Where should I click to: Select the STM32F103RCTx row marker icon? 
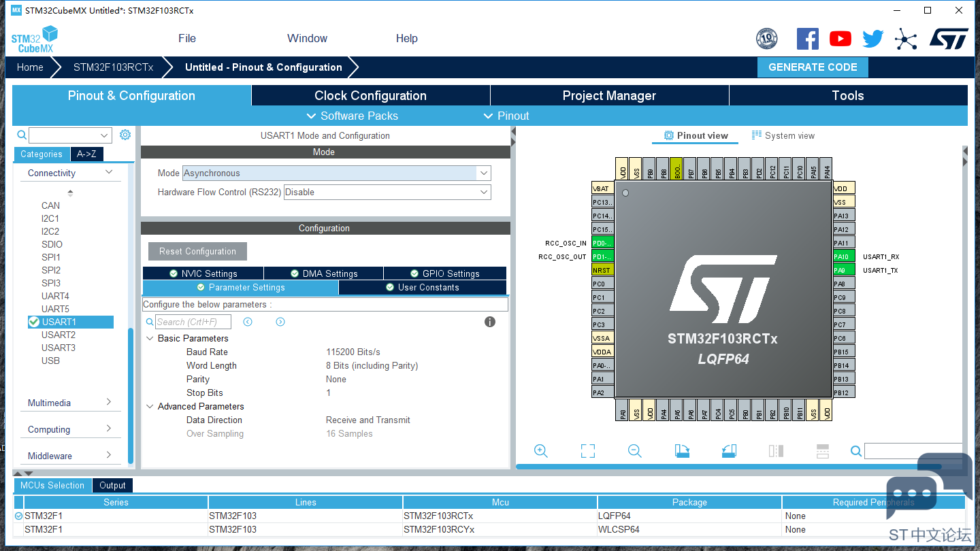coord(18,516)
